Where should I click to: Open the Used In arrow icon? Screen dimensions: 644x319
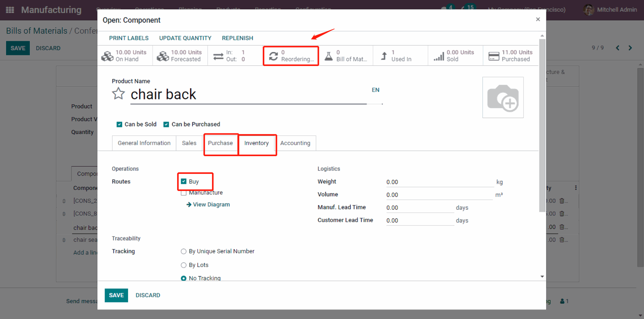click(x=384, y=56)
